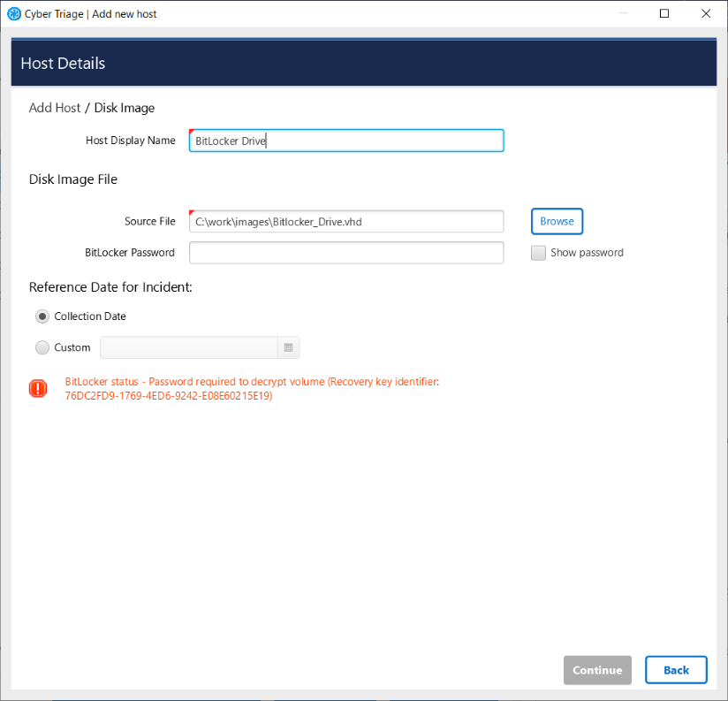Close the Add new host window
This screenshot has height=701, width=728.
click(705, 14)
